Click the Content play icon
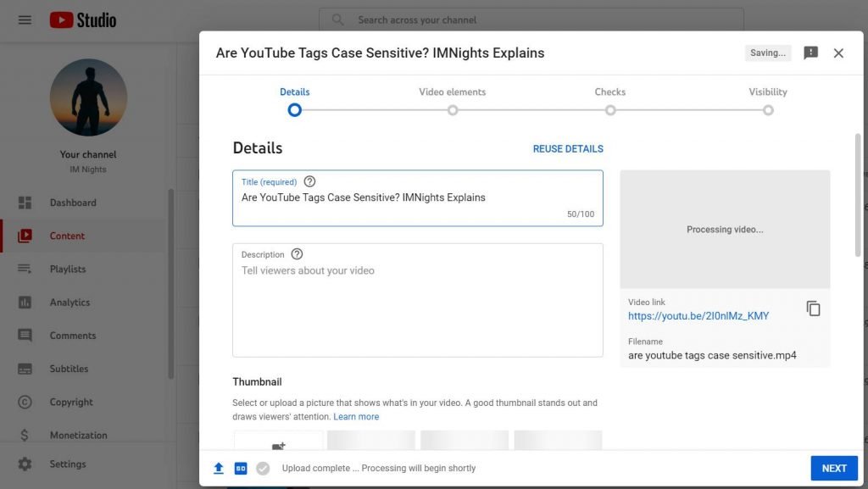The width and height of the screenshot is (868, 489). pos(25,236)
